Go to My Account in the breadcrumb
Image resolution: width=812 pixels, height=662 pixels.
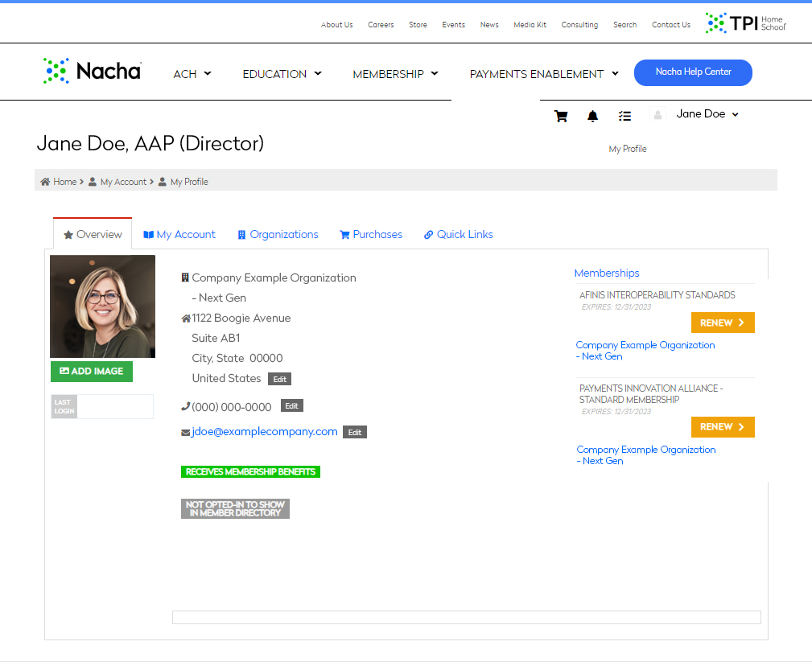pos(123,182)
